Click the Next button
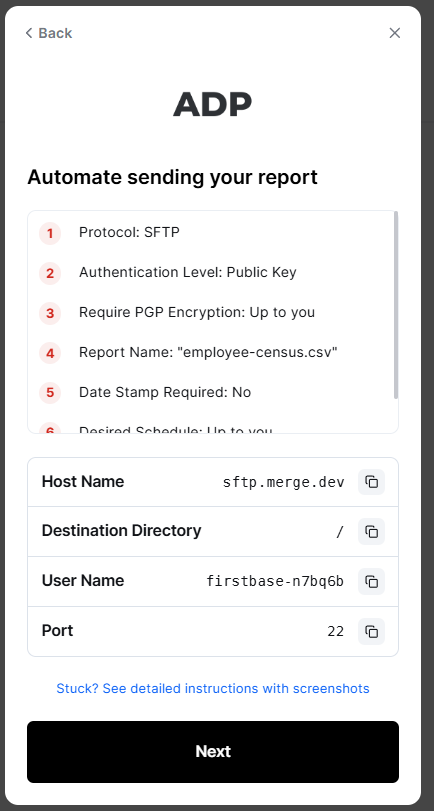The width and height of the screenshot is (434, 811). 213,752
